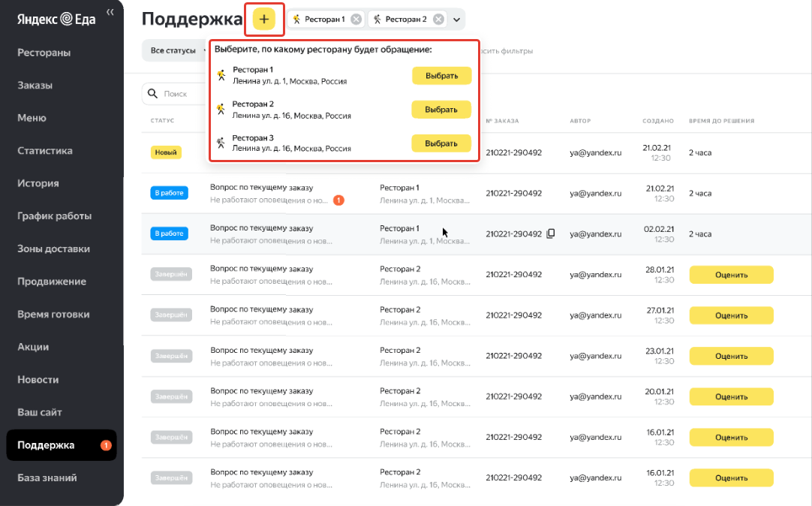Open Статистика in the sidebar
Viewport: 812px width, 506px height.
click(x=45, y=151)
